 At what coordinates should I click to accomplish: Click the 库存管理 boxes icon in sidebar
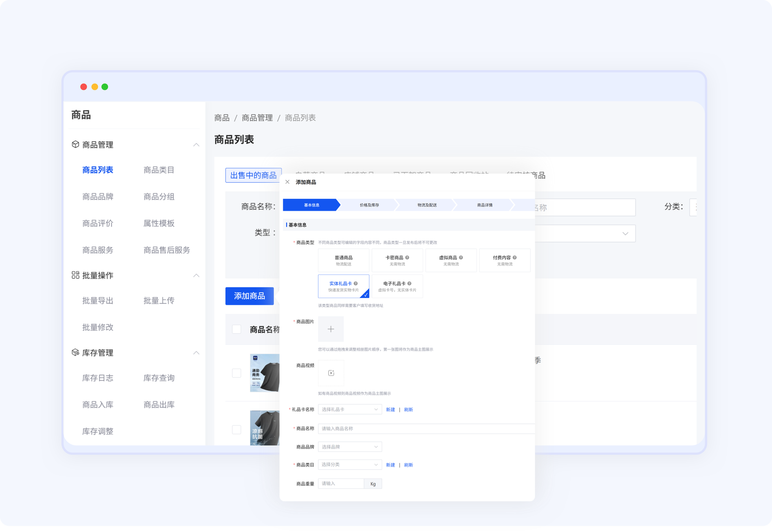(x=75, y=353)
